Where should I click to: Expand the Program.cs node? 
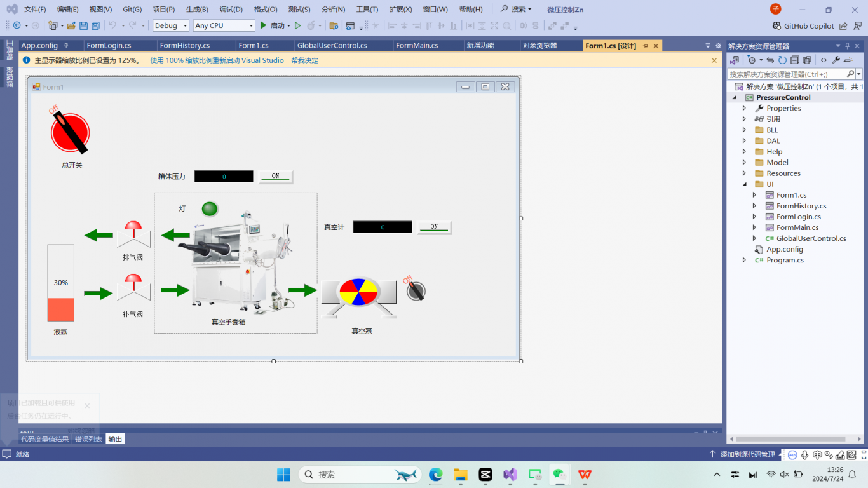pos(745,260)
